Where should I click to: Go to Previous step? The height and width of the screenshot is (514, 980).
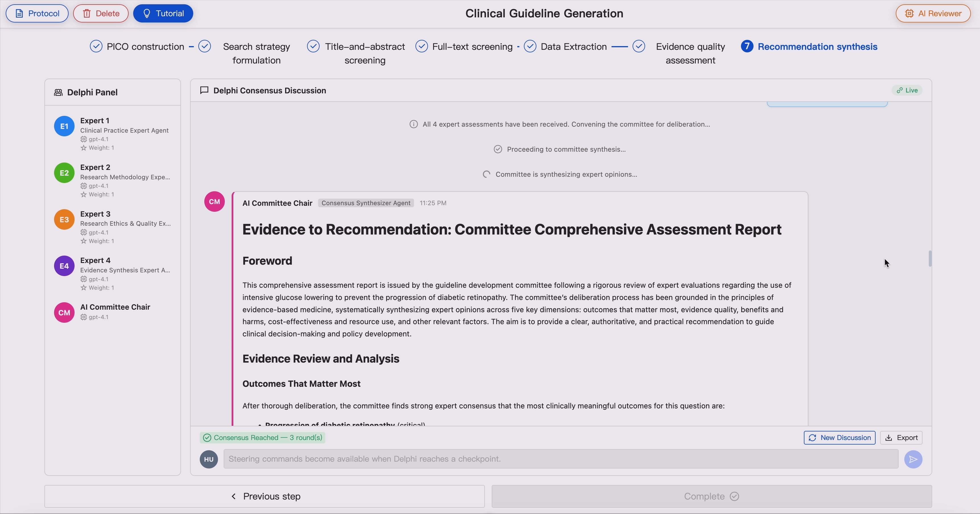(x=264, y=496)
